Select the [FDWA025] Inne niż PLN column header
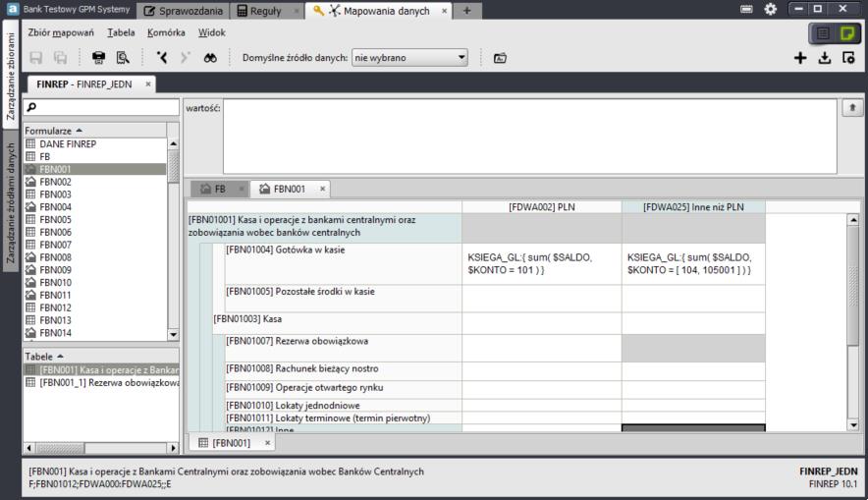This screenshot has width=868, height=500. 693,207
